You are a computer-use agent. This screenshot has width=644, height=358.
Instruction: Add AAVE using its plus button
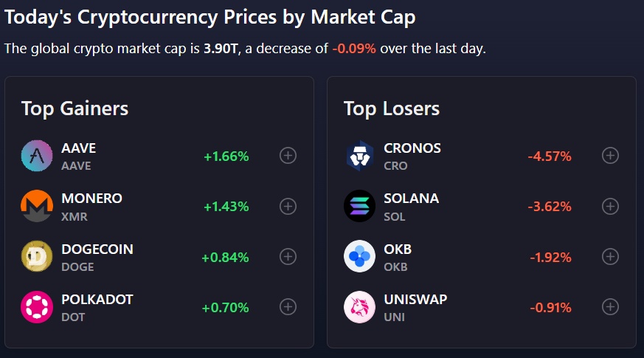(288, 156)
